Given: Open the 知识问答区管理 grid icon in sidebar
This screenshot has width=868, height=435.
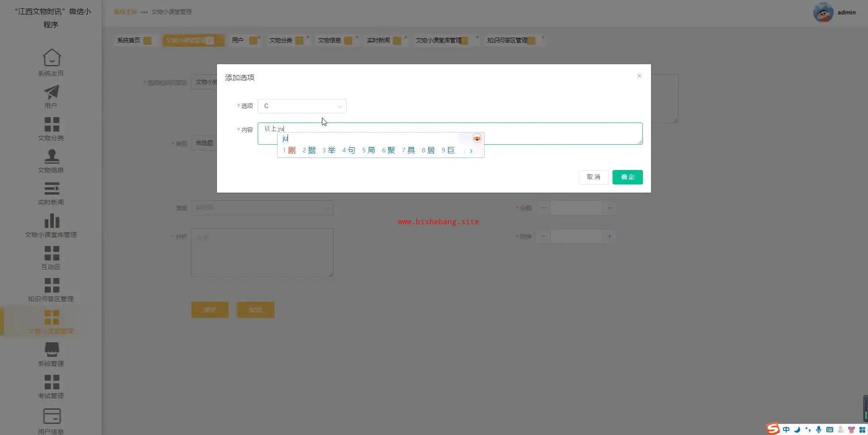Looking at the screenshot, I should click(x=52, y=285).
